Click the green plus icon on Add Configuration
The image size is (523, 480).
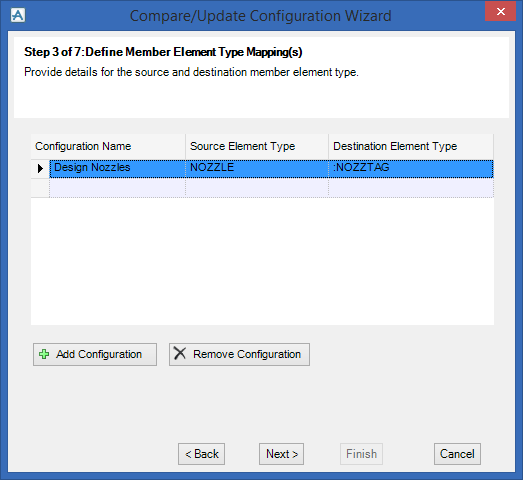coord(44,354)
